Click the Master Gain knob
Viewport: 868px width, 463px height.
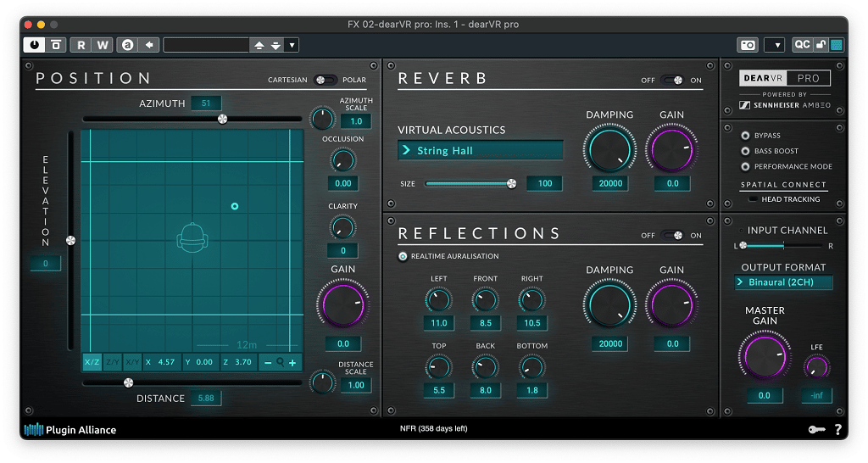click(764, 357)
